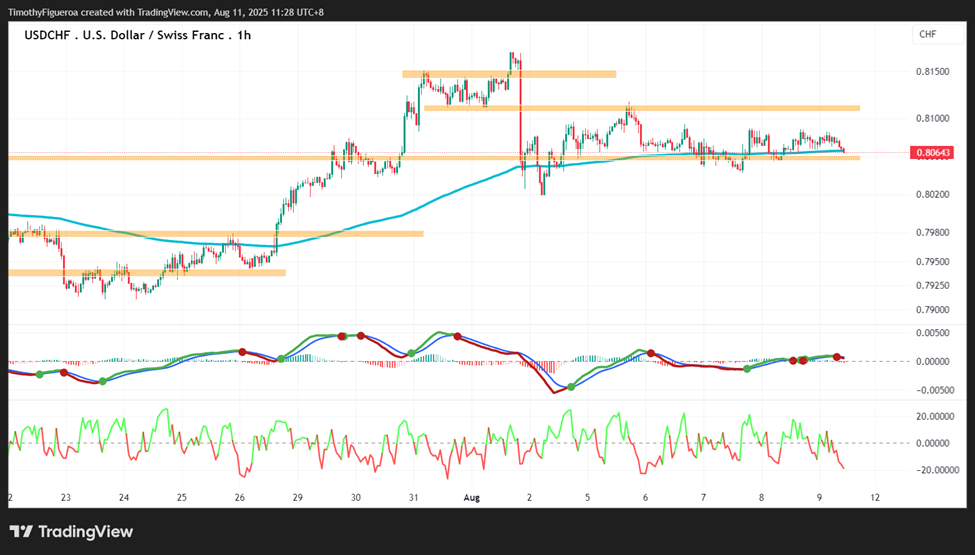Click the 0.79000 price axis label
Screen dimensions: 975x555
point(932,310)
